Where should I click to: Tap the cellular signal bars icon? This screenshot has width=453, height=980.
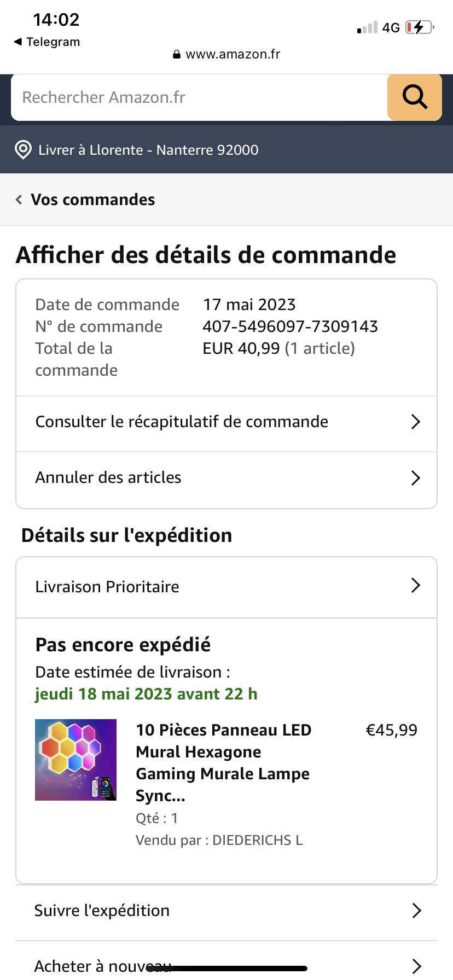(367, 28)
